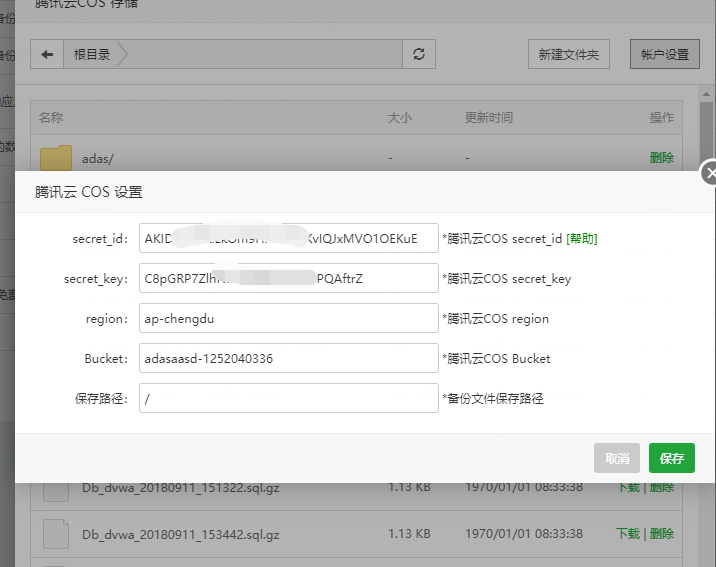Click into the secret_id field

click(x=289, y=238)
